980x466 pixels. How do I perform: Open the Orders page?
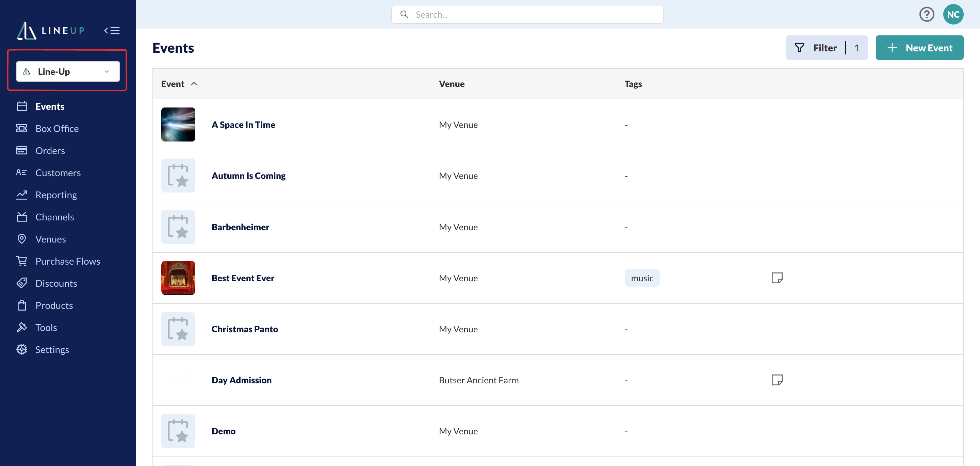pos(50,151)
